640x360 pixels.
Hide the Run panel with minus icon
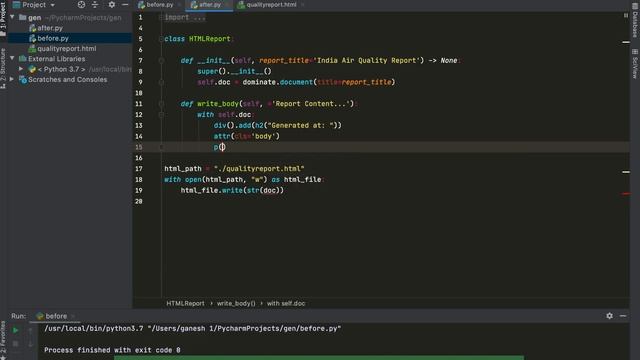(x=623, y=316)
